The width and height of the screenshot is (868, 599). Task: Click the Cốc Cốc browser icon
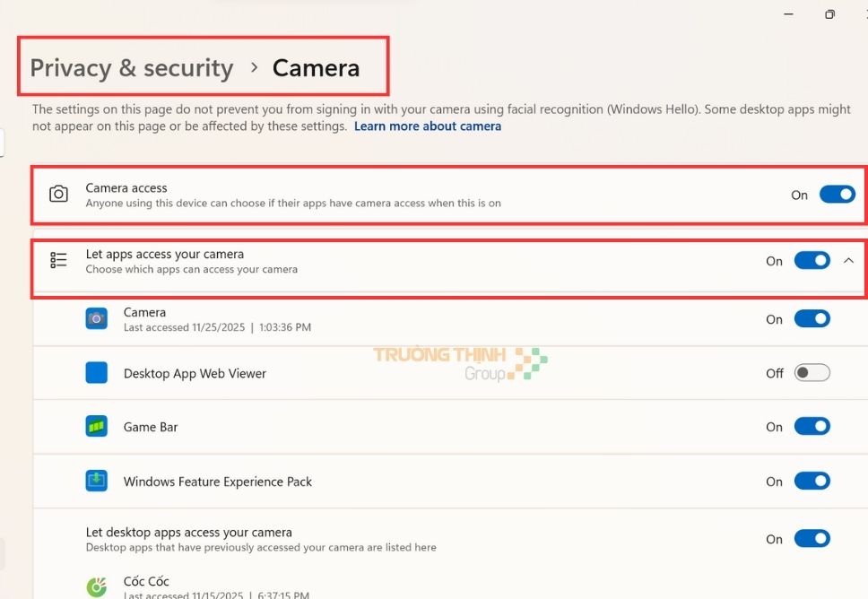[x=96, y=587]
